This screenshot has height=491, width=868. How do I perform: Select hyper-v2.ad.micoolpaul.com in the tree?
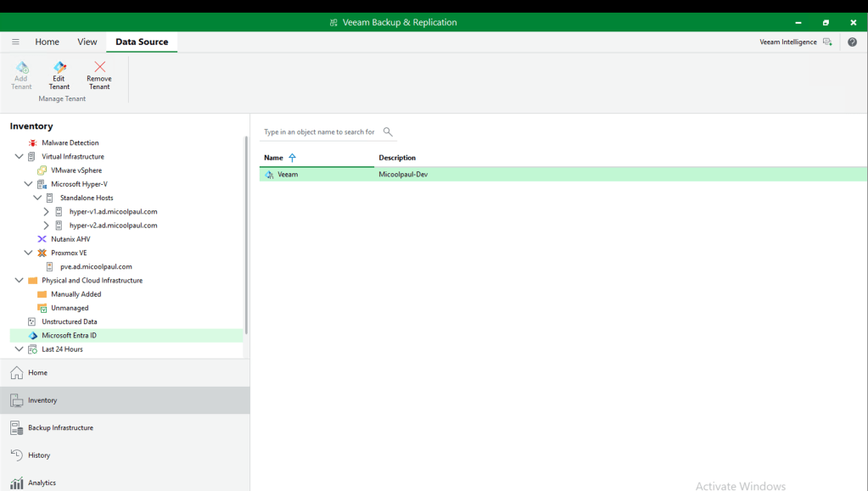tap(113, 226)
